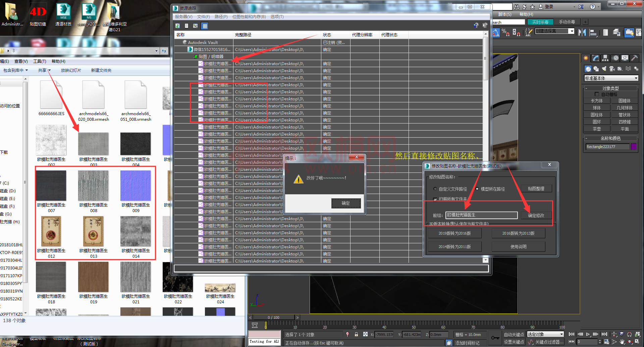
Task: Select the Shapes category icon
Action: (x=596, y=69)
